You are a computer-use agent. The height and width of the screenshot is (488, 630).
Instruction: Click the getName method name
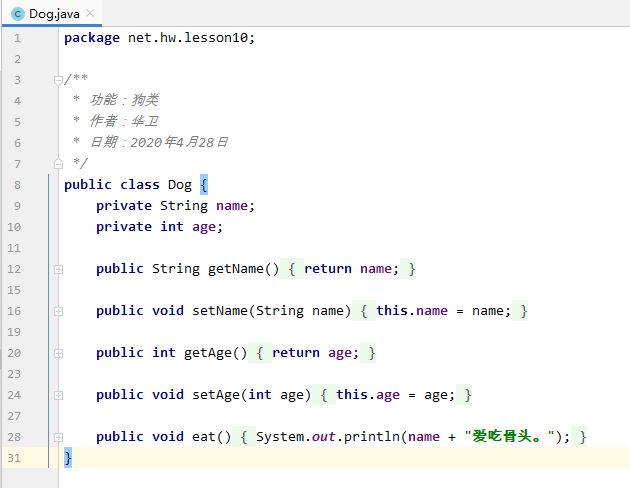(235, 269)
